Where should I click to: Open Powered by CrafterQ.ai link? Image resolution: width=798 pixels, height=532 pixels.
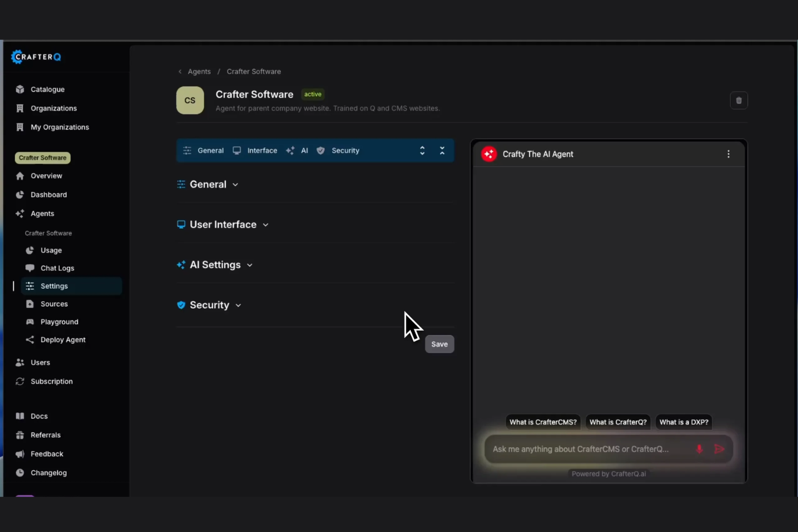coord(609,474)
